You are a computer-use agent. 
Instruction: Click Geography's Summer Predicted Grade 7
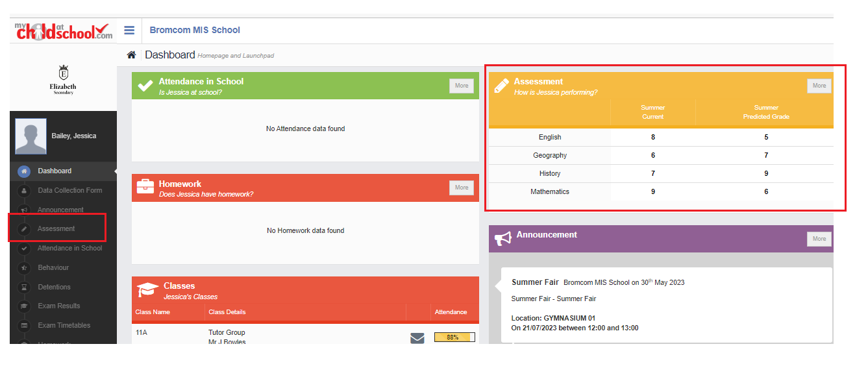tap(766, 156)
